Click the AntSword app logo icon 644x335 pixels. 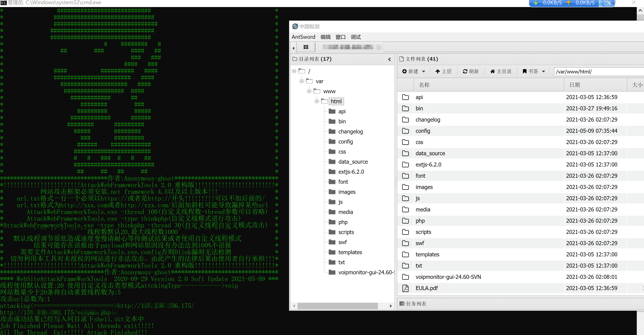pyautogui.click(x=295, y=26)
